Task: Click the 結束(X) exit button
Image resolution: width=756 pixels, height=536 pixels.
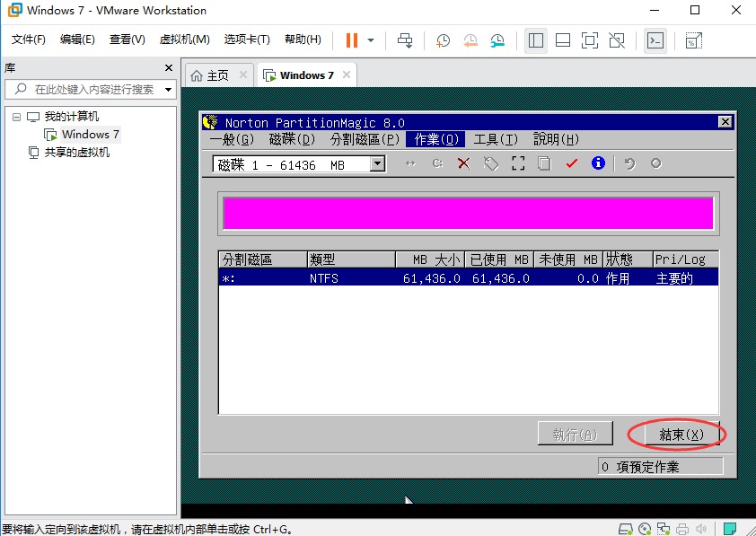Action: (681, 435)
